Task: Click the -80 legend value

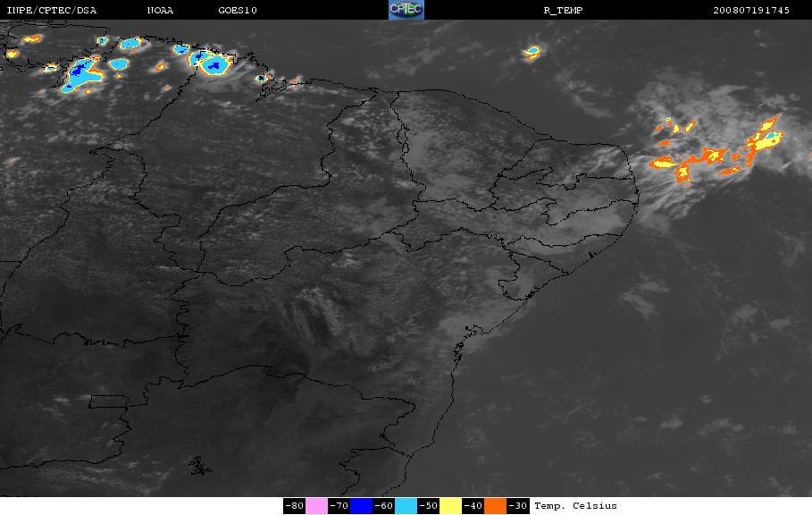Action: [x=294, y=506]
